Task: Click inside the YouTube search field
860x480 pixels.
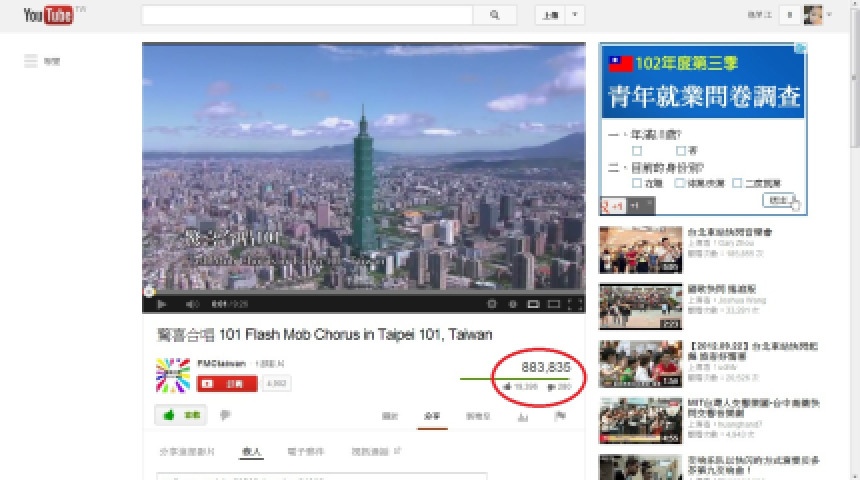Action: coord(307,15)
